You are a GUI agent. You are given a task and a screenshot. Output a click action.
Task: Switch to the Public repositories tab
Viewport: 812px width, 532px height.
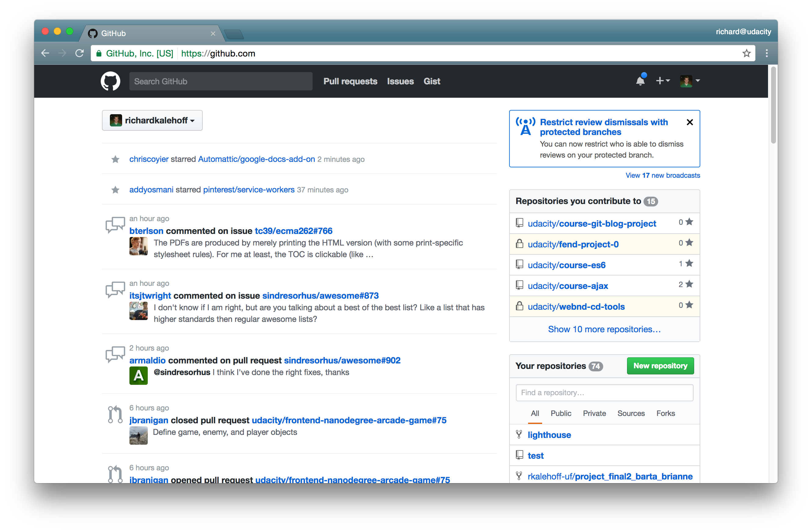click(x=560, y=413)
